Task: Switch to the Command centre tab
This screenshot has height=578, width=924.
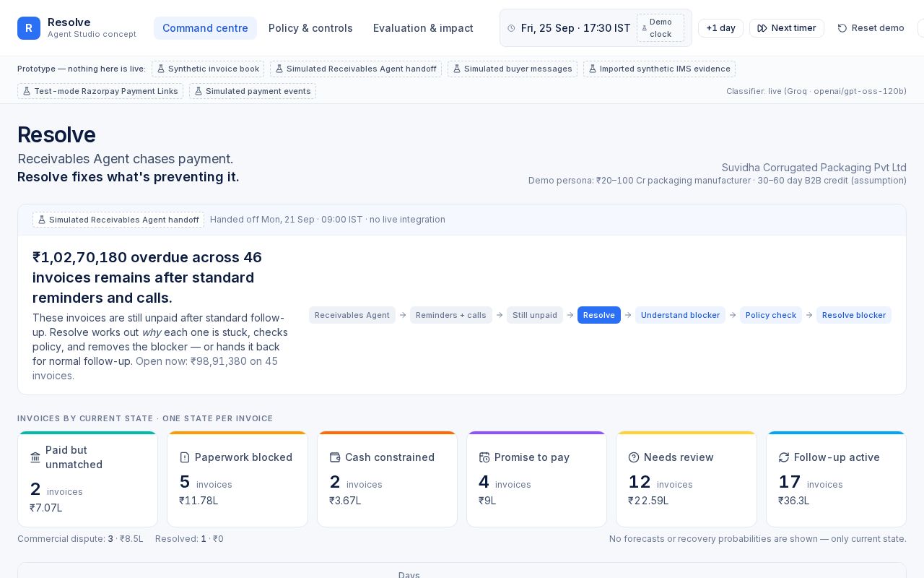Action: [x=205, y=28]
